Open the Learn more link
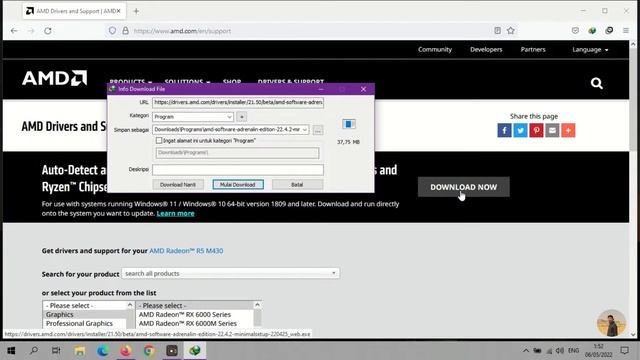The image size is (640, 360). pos(176,213)
